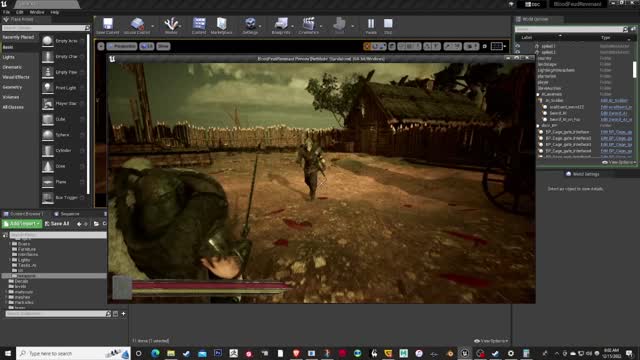The width and height of the screenshot is (640, 360).
Task: Click the viewport layout grid icon
Action: (496, 47)
